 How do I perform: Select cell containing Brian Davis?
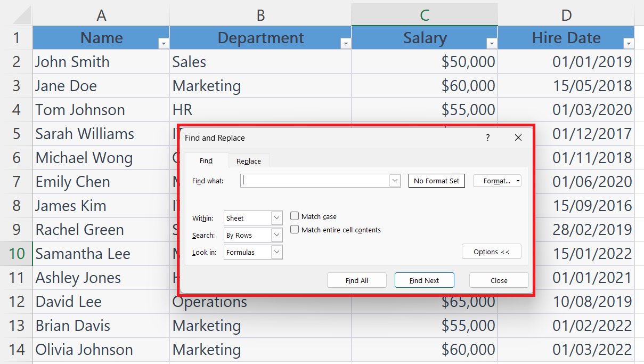[101, 326]
